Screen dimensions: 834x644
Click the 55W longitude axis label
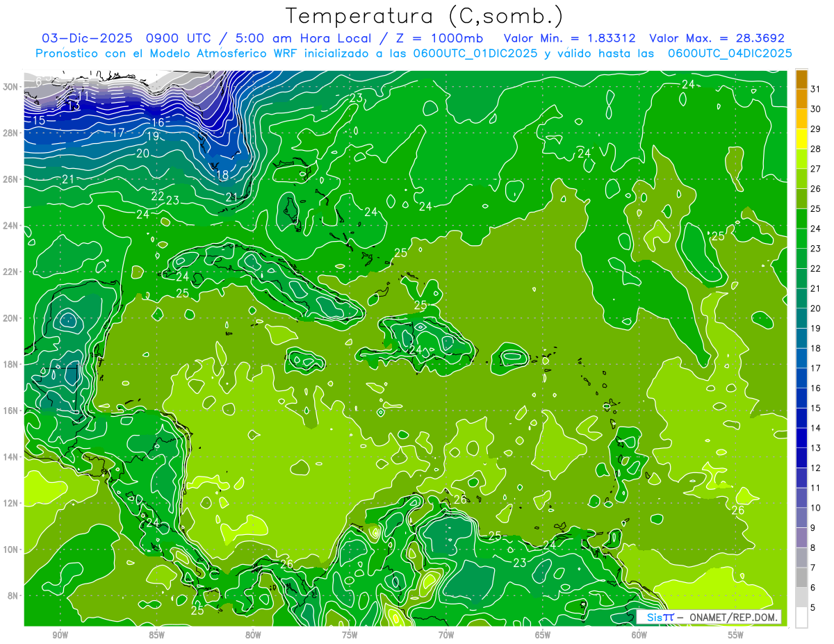pos(736,634)
